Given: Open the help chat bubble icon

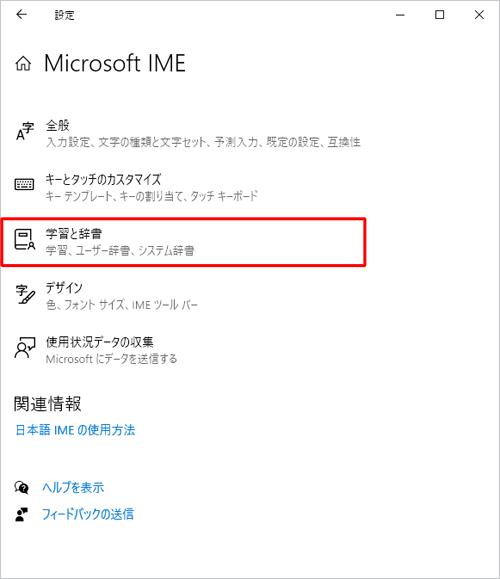Looking at the screenshot, I should click(21, 487).
